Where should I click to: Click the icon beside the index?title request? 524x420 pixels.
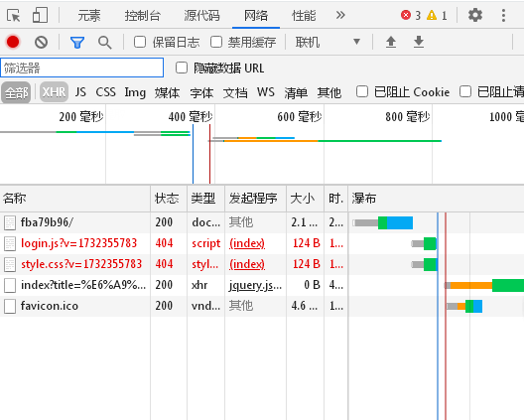tap(10, 286)
